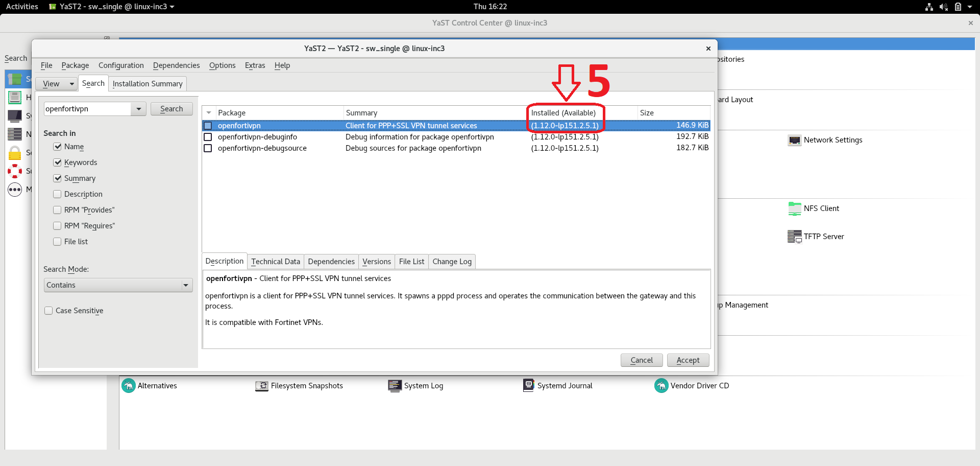Image resolution: width=980 pixels, height=466 pixels.
Task: Uncheck the Keywords search option
Action: 58,162
